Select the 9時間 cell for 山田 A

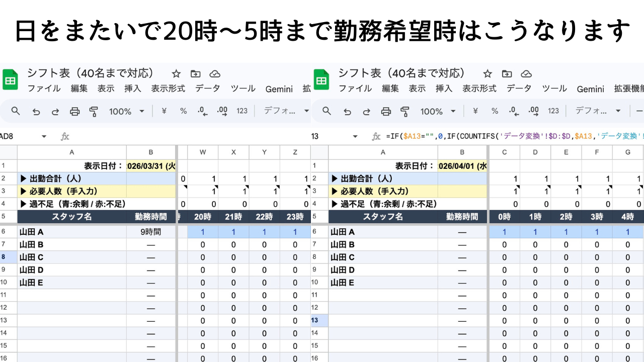[151, 232]
